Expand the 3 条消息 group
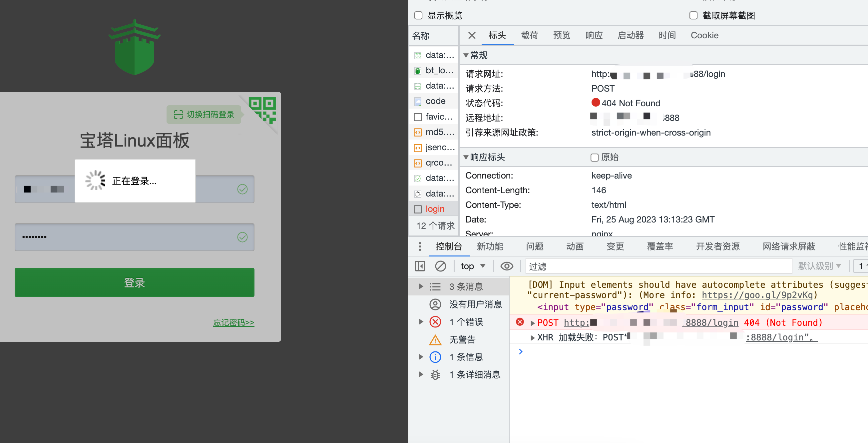Screen dimensions: 868x443 pos(421,287)
